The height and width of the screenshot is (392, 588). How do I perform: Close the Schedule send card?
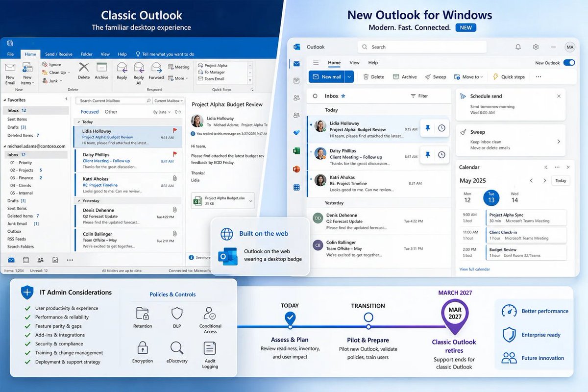(x=559, y=97)
